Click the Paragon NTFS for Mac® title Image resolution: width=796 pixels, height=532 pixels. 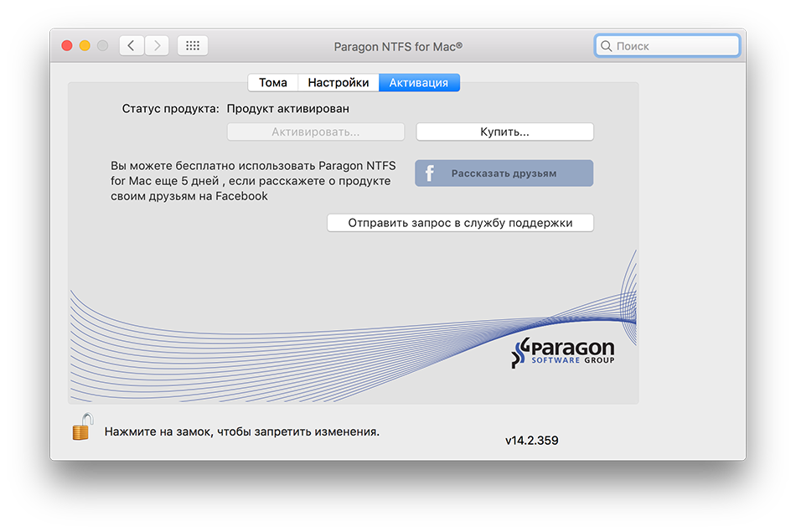point(398,47)
